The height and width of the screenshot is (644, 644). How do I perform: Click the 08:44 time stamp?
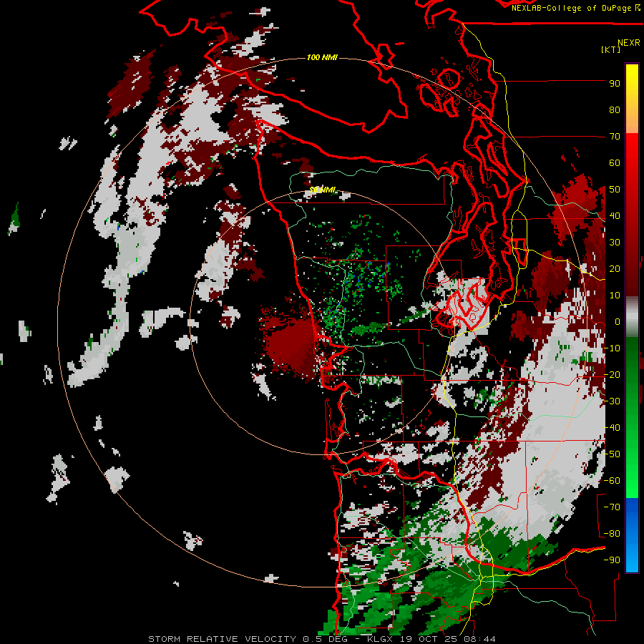click(481, 639)
